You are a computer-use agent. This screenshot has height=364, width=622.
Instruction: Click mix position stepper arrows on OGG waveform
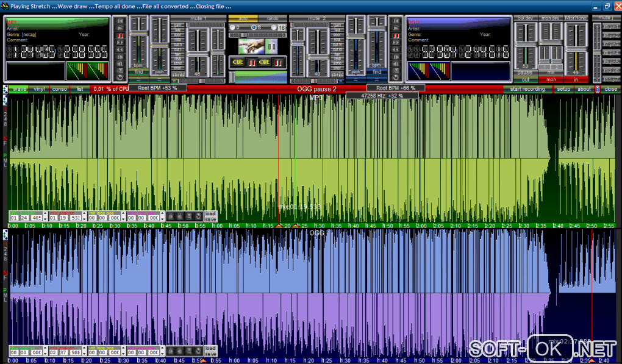(x=84, y=351)
